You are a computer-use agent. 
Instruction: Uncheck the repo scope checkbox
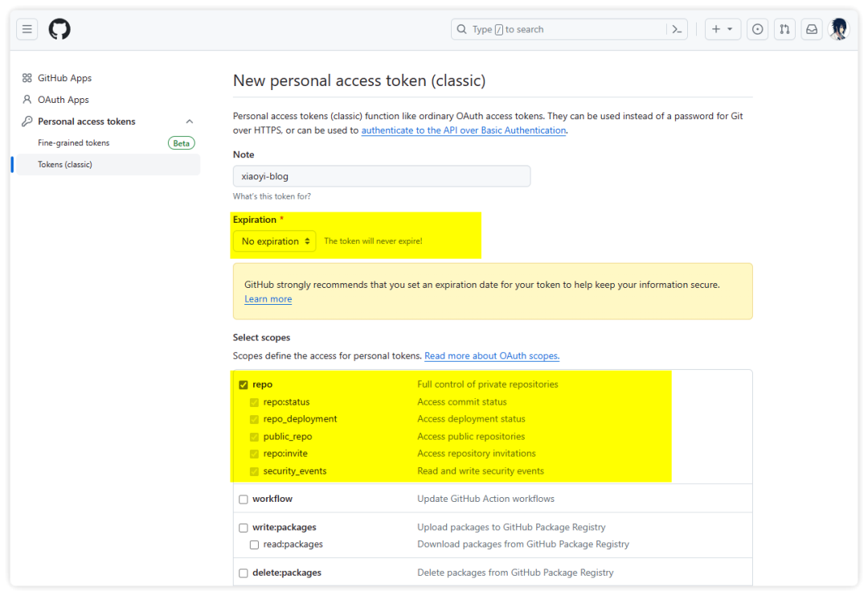click(244, 384)
